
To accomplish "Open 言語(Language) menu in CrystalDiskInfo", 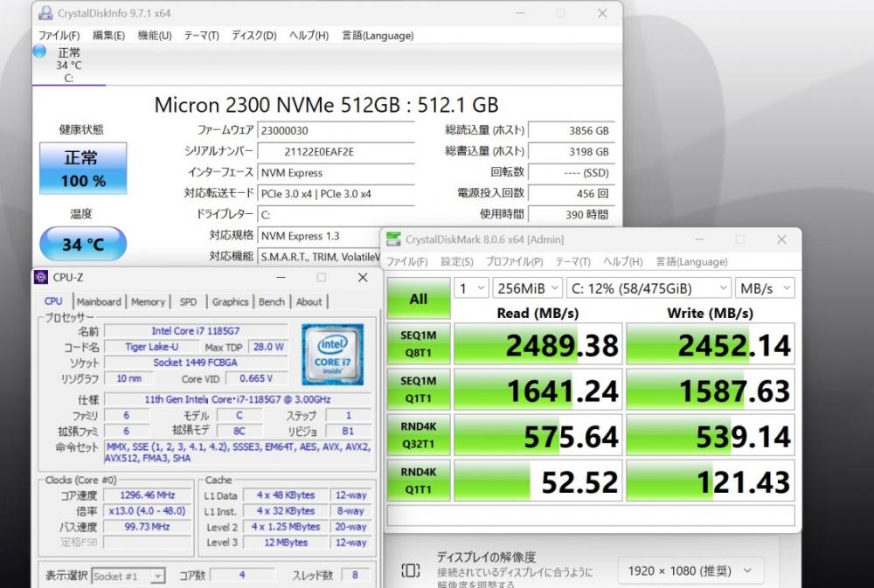I will [378, 36].
